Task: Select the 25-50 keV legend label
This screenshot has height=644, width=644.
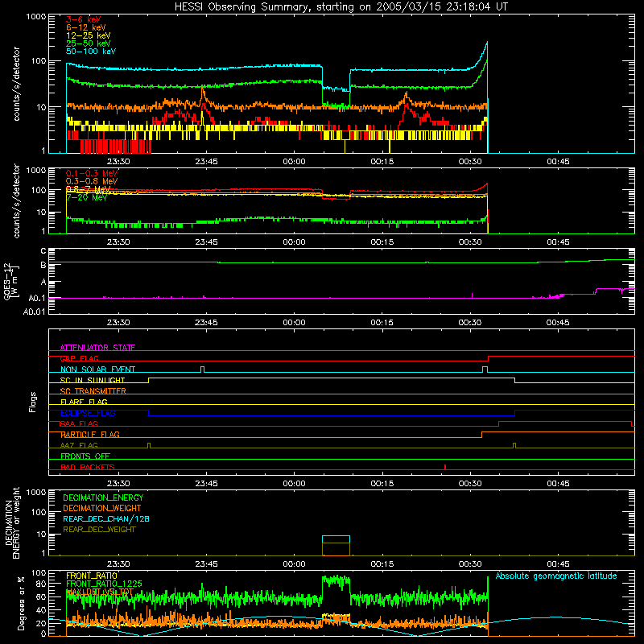Action: pos(89,43)
